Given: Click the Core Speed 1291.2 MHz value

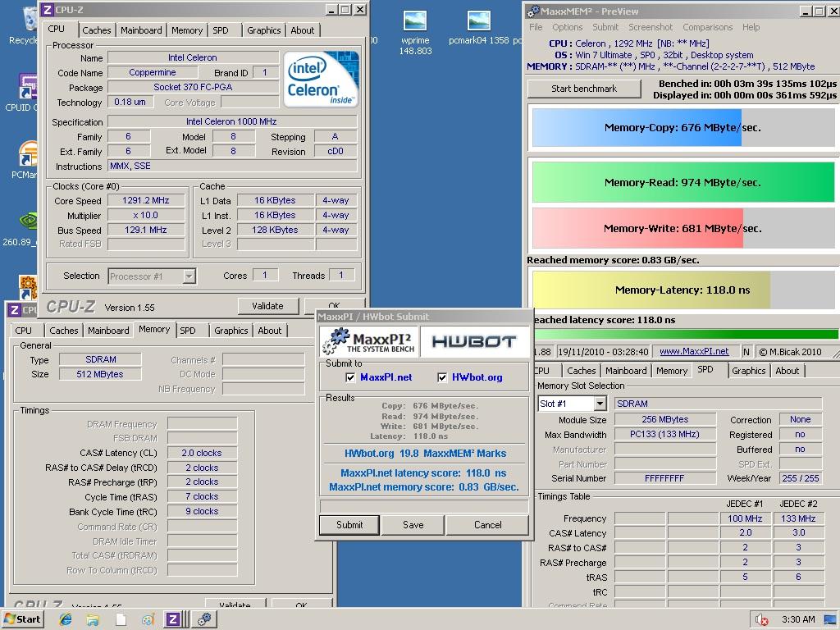Looking at the screenshot, I should tap(146, 200).
